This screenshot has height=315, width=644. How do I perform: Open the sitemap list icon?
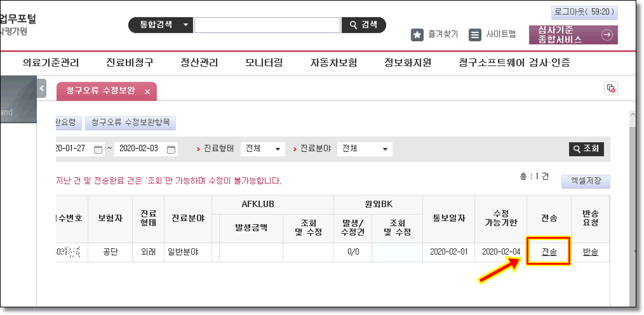tap(474, 35)
